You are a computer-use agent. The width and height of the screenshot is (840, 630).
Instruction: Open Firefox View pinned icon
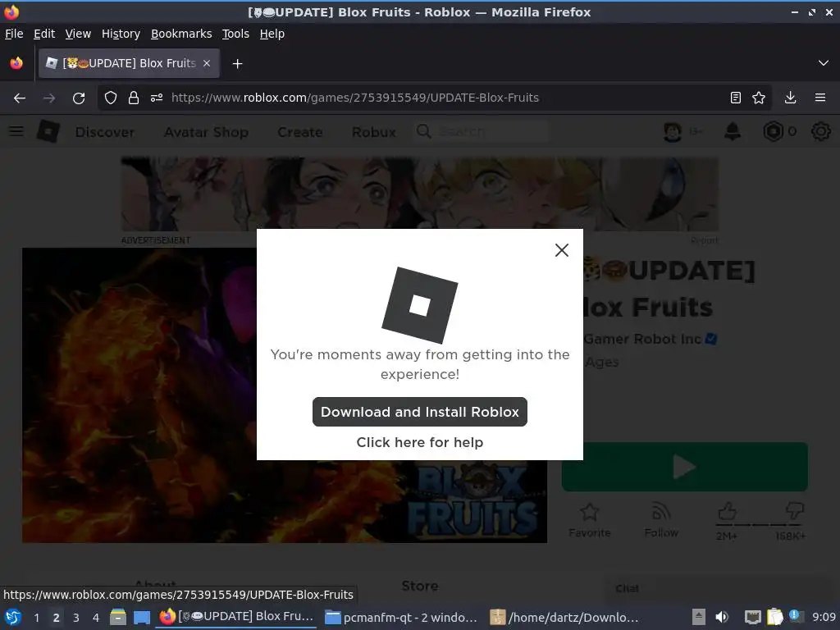pos(16,63)
